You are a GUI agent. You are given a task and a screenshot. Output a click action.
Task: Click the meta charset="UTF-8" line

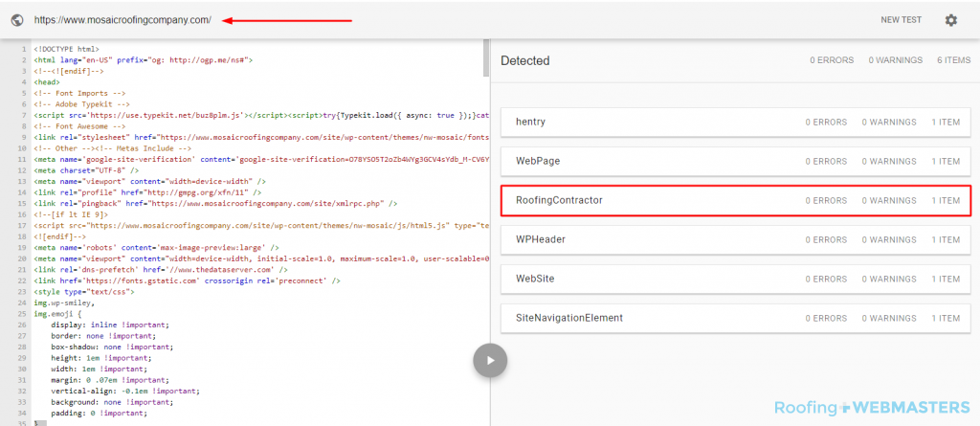[86, 170]
